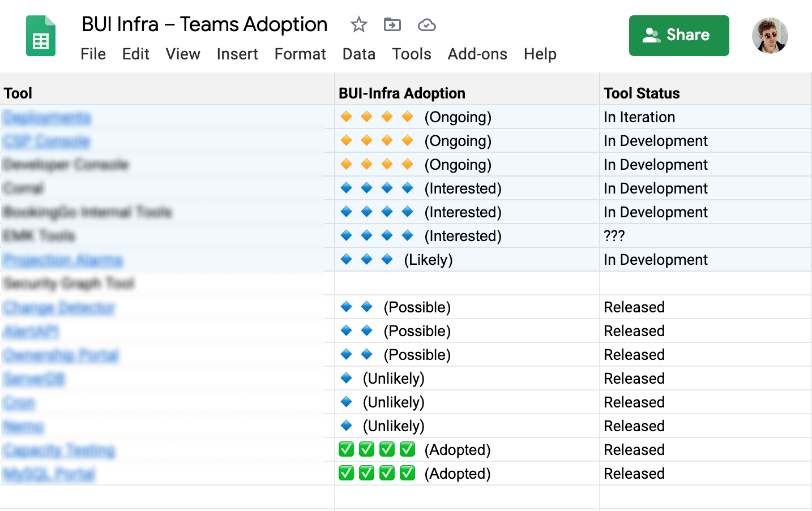
Task: Click the move to folder icon
Action: (392, 25)
